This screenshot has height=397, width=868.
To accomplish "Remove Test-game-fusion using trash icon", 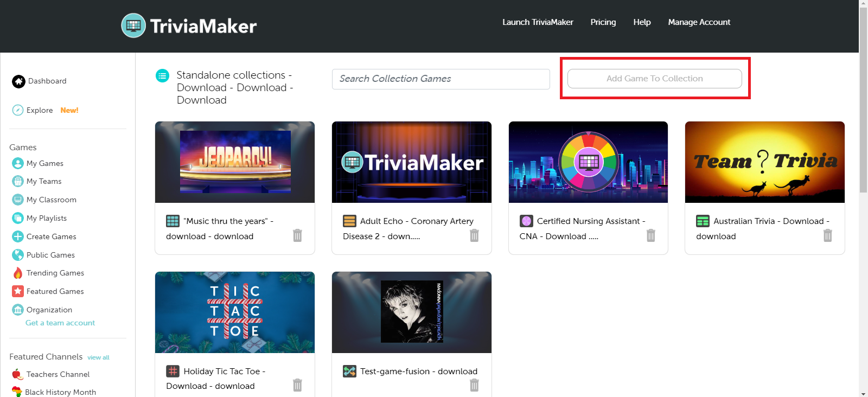I will point(474,385).
